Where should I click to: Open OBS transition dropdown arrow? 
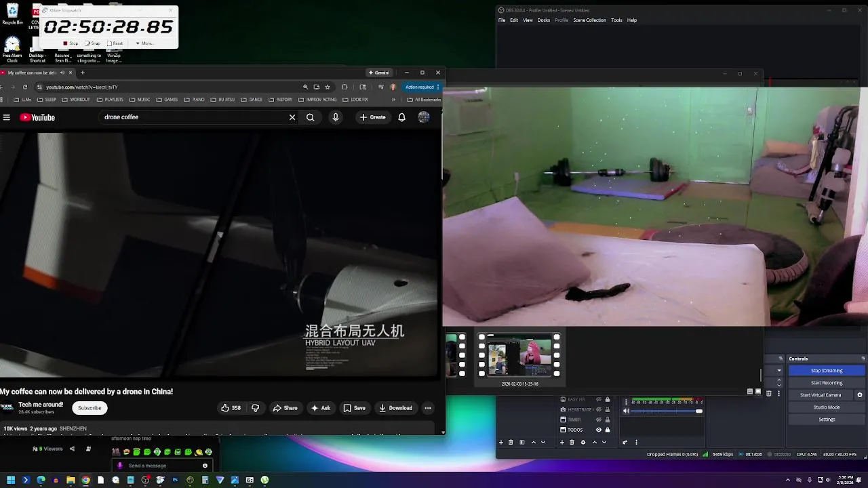pyautogui.click(x=778, y=371)
